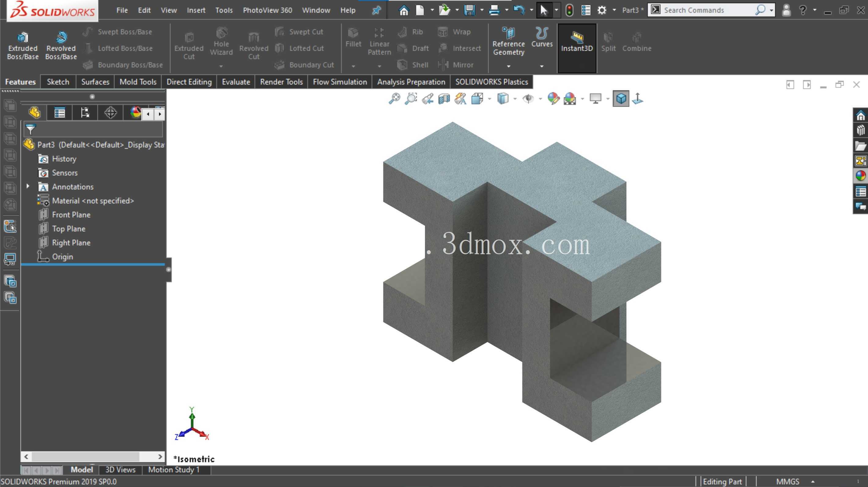Open the Hide/Show Items dropdown arrow

(540, 99)
